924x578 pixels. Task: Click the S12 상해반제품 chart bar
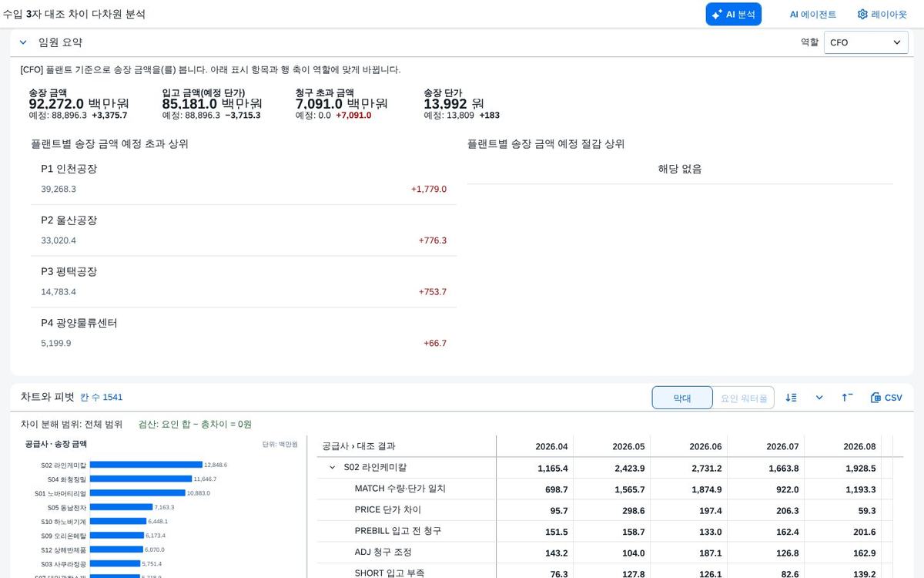[x=116, y=549]
